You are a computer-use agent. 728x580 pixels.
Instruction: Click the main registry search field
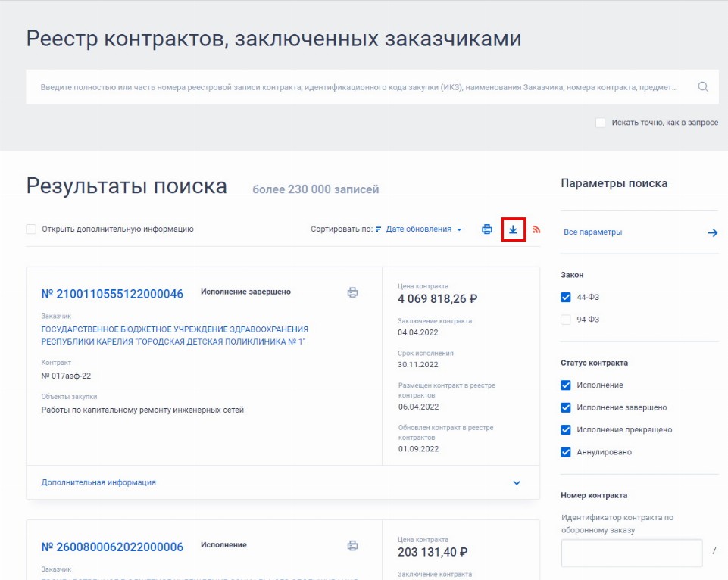[x=356, y=88]
